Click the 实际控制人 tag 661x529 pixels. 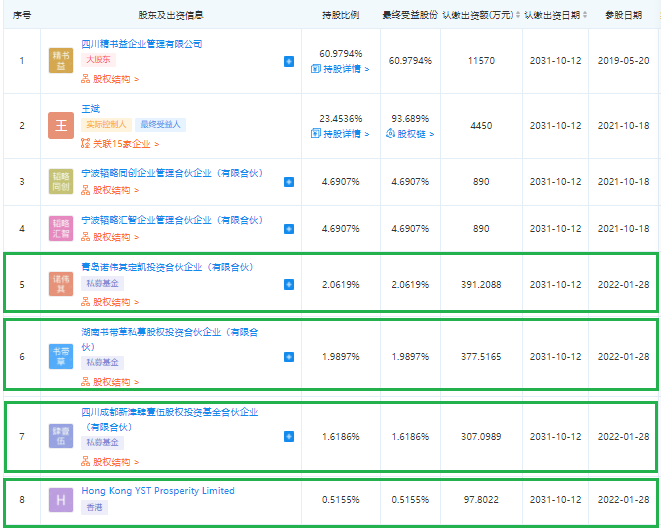(x=106, y=124)
